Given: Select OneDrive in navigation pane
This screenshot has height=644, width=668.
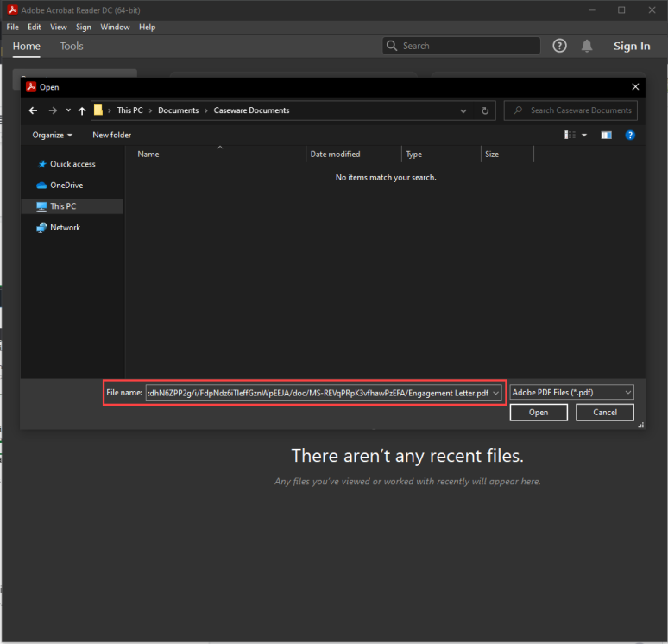Looking at the screenshot, I should pos(66,185).
